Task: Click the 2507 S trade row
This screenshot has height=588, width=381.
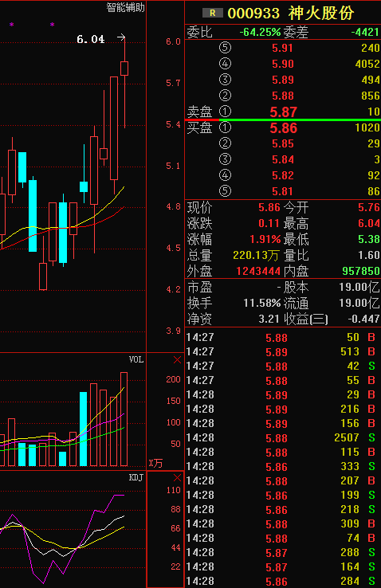Action: (283, 437)
